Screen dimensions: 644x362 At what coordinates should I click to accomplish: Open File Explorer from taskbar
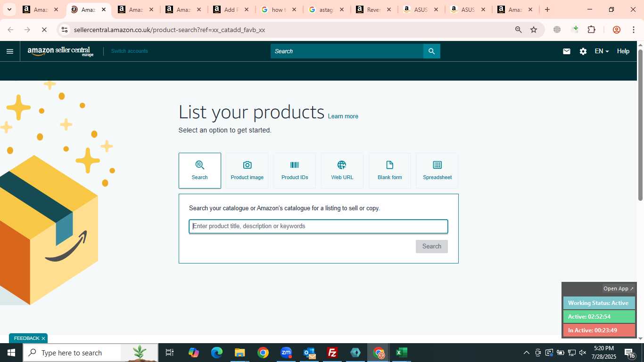(x=240, y=353)
